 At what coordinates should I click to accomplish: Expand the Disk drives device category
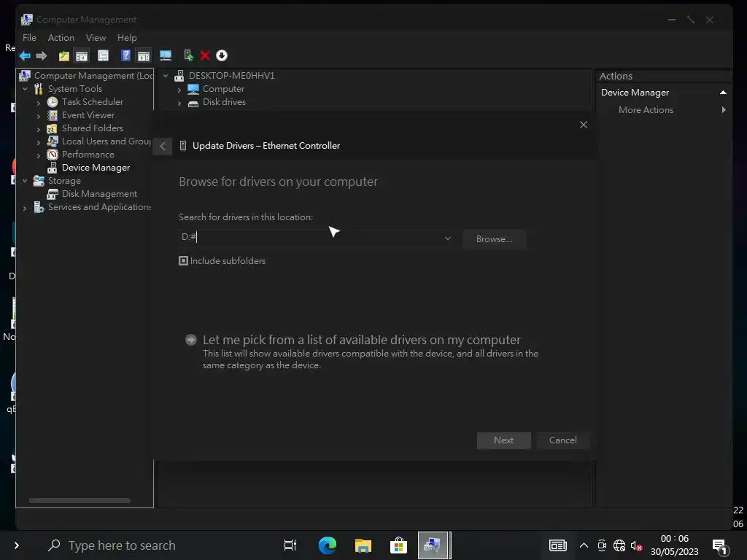179,103
